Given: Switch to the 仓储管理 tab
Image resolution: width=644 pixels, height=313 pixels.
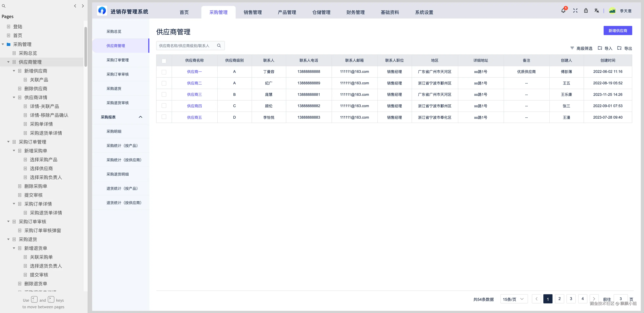Looking at the screenshot, I should pos(321,12).
